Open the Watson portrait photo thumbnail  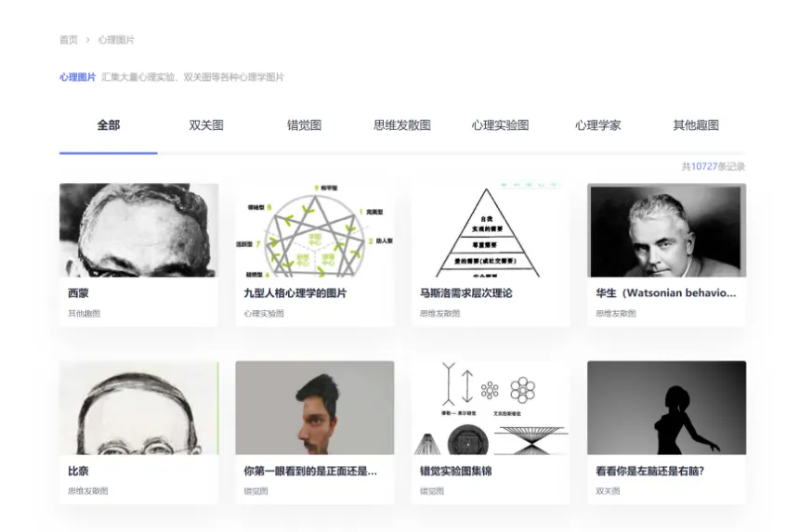point(667,230)
